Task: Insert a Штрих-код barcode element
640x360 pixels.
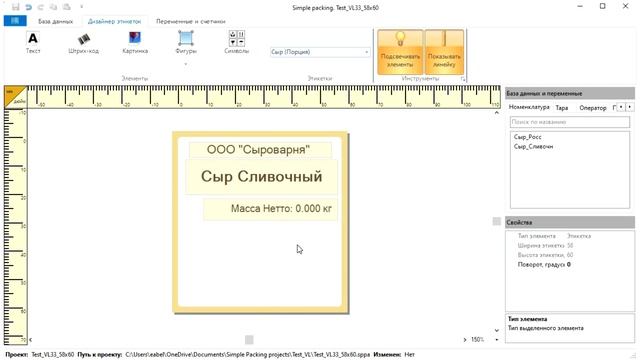Action: pos(84,42)
